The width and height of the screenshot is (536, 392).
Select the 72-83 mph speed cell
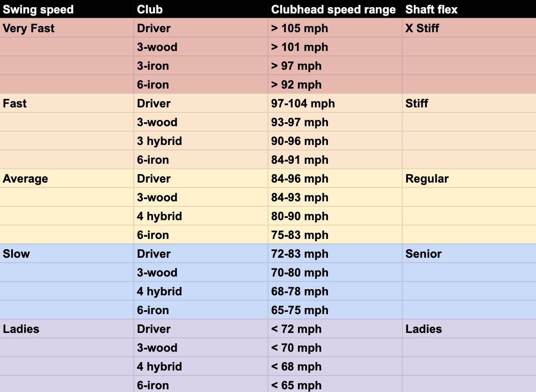pyautogui.click(x=299, y=254)
